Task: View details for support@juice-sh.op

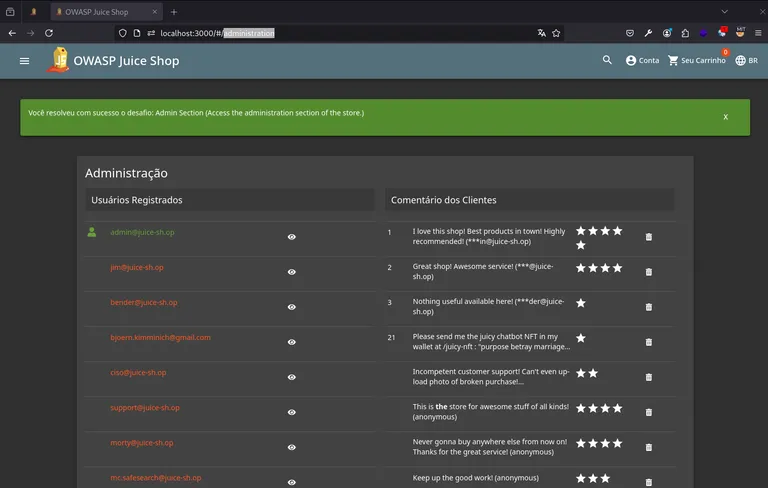Action: (291, 412)
